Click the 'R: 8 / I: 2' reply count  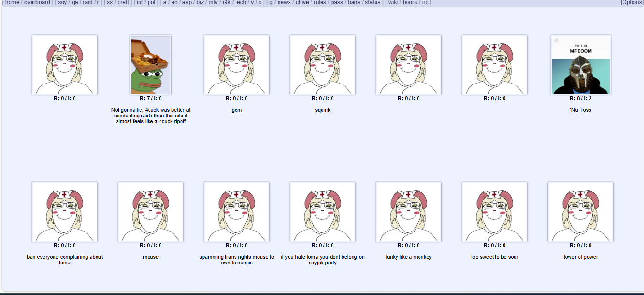(580, 99)
